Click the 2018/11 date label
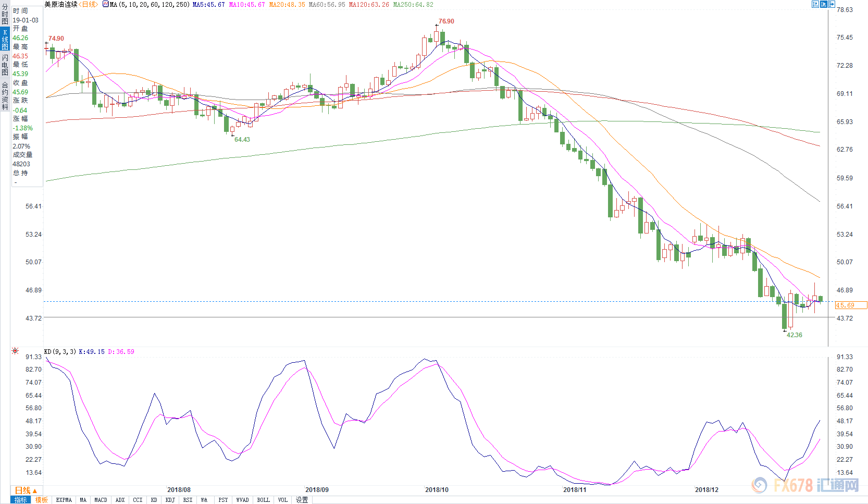Image resolution: width=868 pixels, height=504 pixels. (575, 490)
